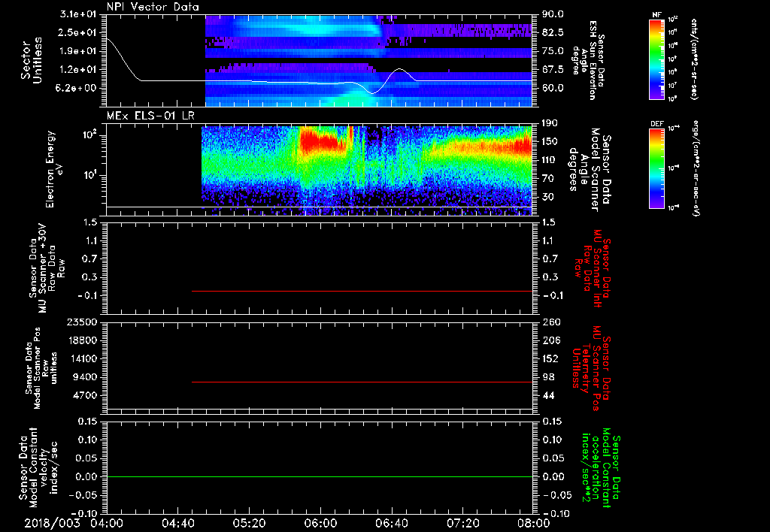Viewport: 770px width, 532px height.
Task: Click the 'ESH Sun Elevation Angle' axis label
Action: 588,60
